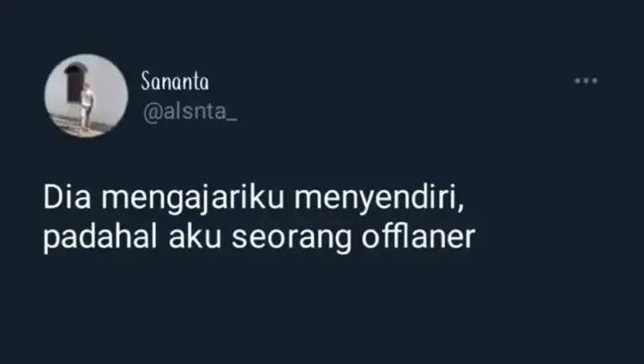Image resolution: width=644 pixels, height=364 pixels.
Task: Click the rightmost dot of the options icon
Action: pos(595,81)
